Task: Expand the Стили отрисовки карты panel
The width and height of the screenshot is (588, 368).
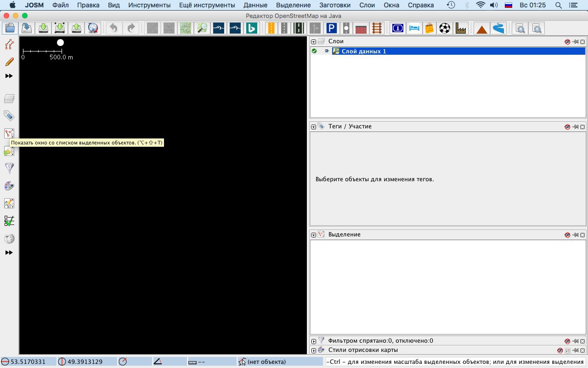Action: [x=314, y=351]
